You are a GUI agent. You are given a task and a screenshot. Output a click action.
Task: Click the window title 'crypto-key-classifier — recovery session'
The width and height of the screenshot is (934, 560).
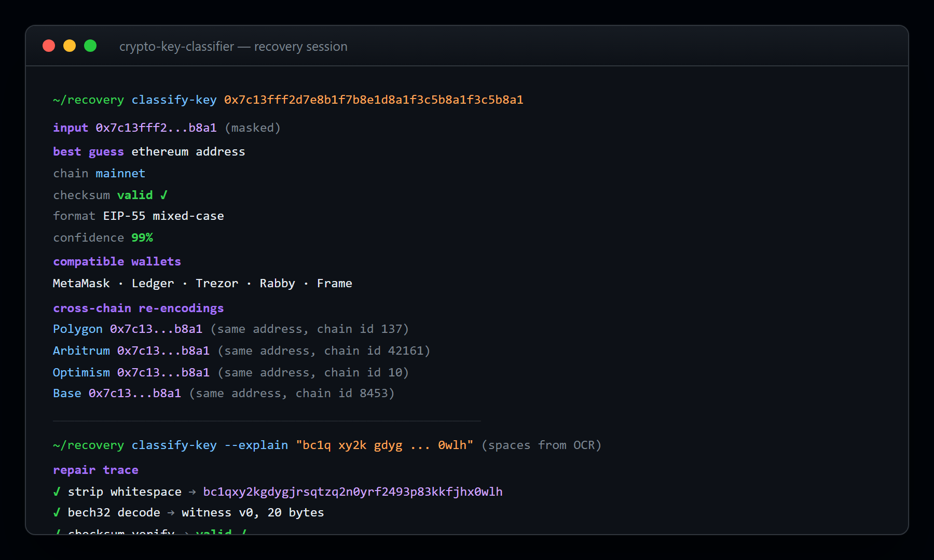[x=233, y=47]
